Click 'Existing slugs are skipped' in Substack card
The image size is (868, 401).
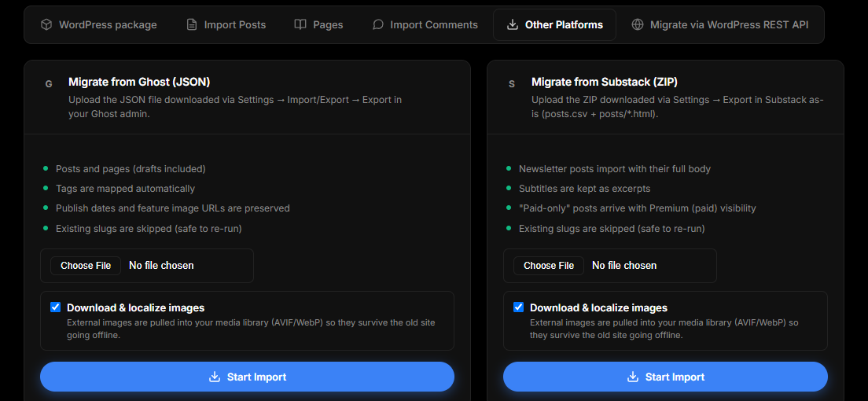[x=612, y=229]
